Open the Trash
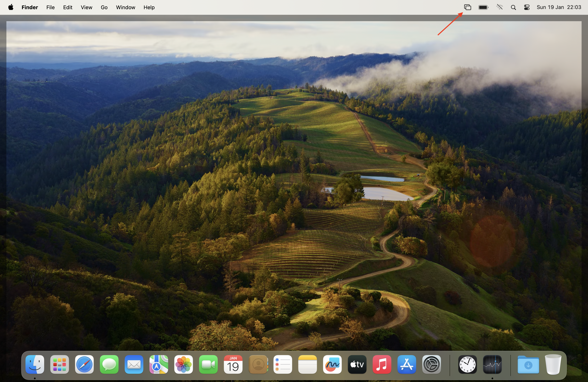This screenshot has width=588, height=382. (x=553, y=364)
